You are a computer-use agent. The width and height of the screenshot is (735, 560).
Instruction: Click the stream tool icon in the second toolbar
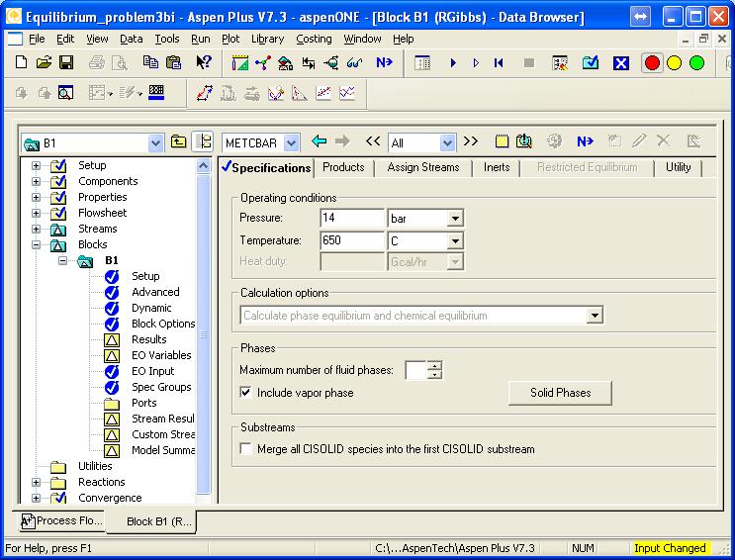point(205,93)
